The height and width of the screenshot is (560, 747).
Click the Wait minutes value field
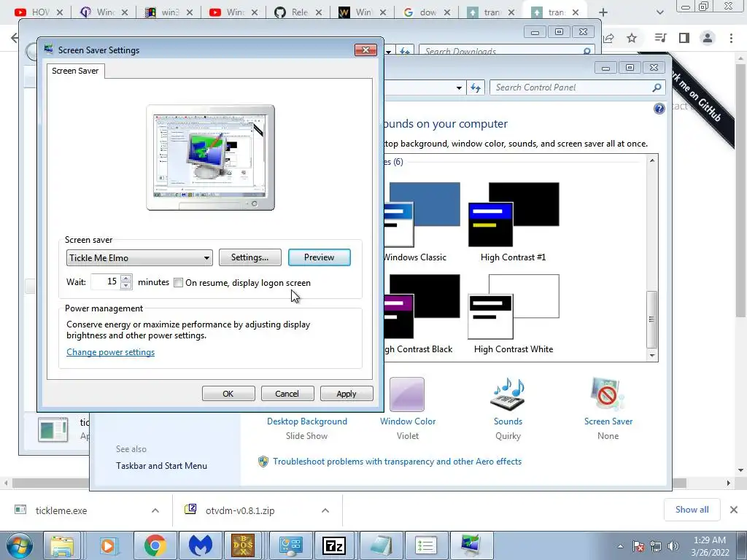(106, 282)
